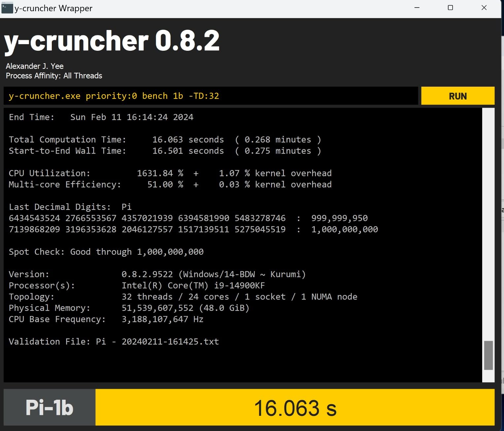This screenshot has width=504, height=431.
Task: Select the '0.03 % kernel overhead' text
Action: (x=275, y=185)
